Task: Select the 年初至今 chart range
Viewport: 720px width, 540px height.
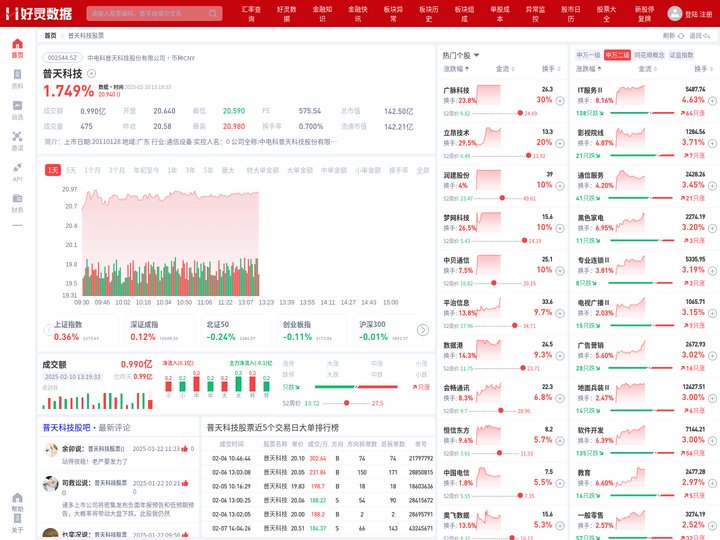Action: pyautogui.click(x=146, y=170)
